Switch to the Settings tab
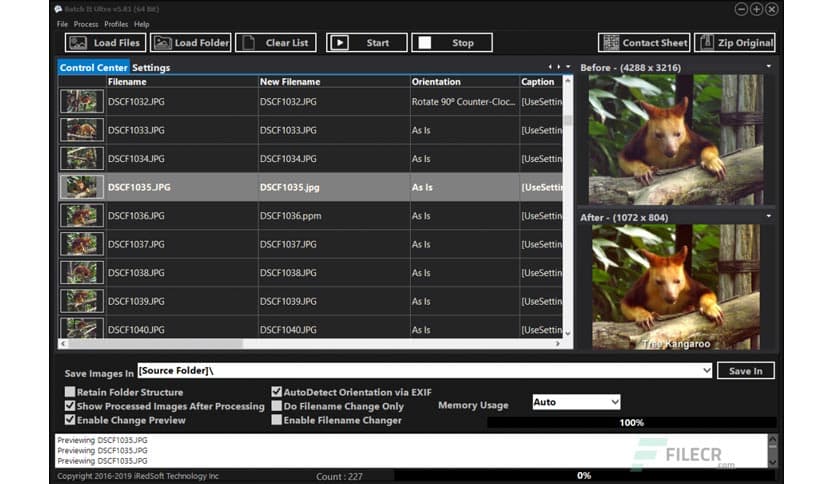The width and height of the screenshot is (836, 484). click(151, 68)
